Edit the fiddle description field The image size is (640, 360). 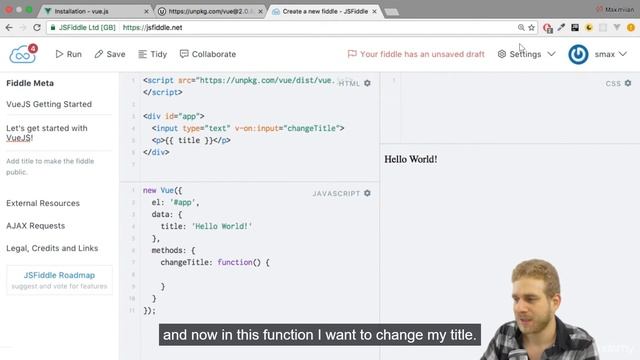pos(59,133)
